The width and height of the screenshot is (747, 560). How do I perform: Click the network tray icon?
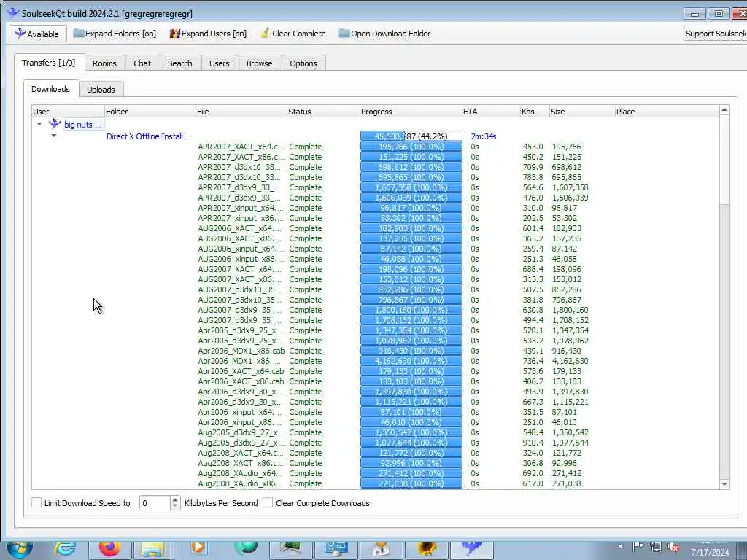[x=656, y=548]
